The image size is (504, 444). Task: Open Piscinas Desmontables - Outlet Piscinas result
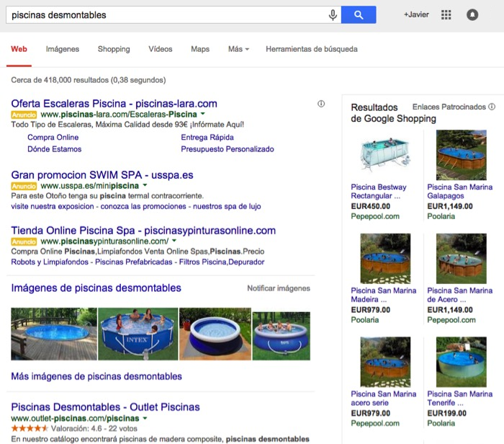[x=105, y=407]
